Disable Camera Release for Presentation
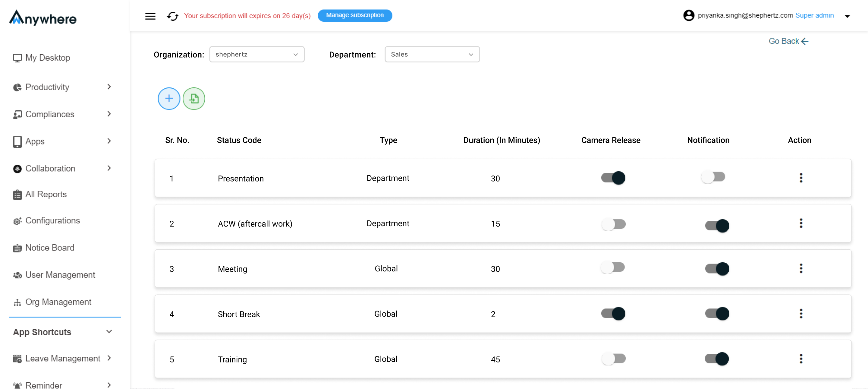Image resolution: width=868 pixels, height=389 pixels. coord(613,178)
